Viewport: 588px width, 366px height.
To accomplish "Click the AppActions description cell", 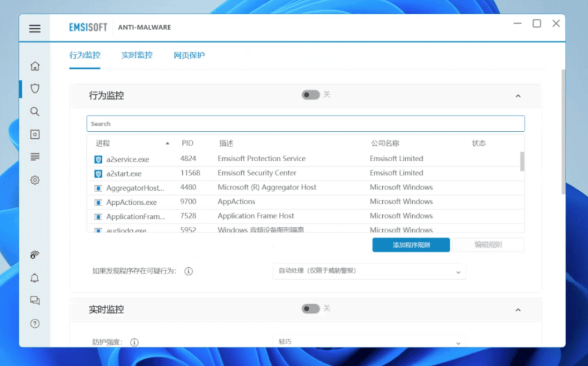I will tap(236, 202).
